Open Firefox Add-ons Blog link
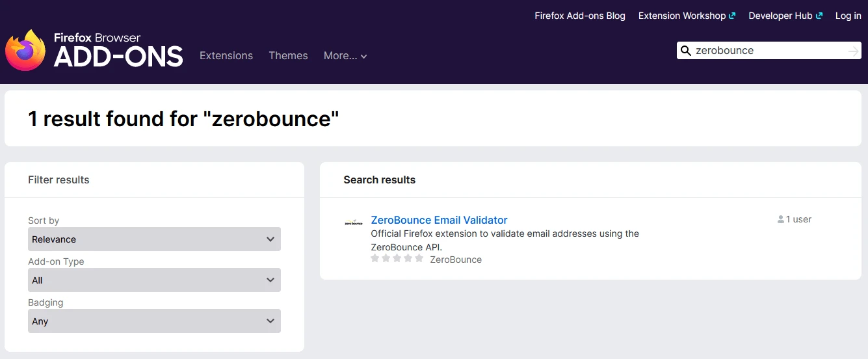Viewport: 868px width, 359px height. [580, 16]
